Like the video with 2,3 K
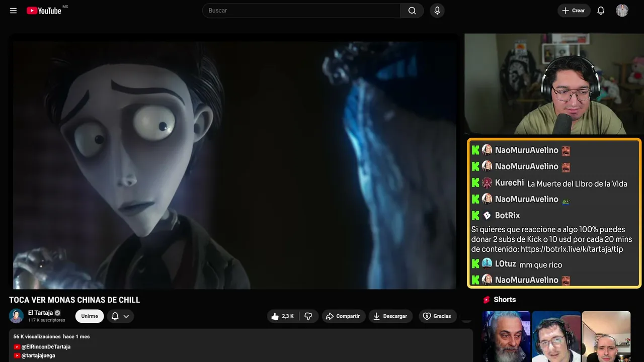 [283, 316]
